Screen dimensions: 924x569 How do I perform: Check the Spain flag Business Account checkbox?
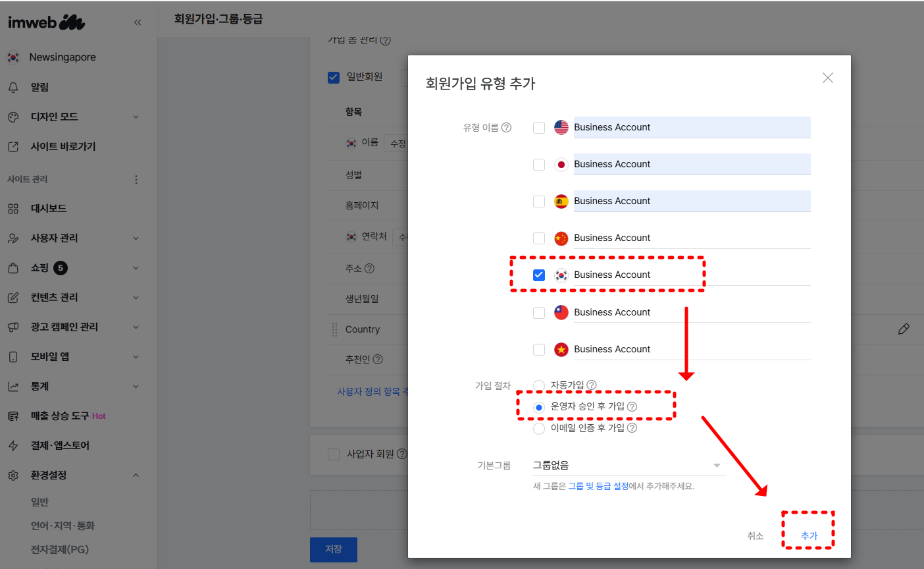tap(539, 201)
